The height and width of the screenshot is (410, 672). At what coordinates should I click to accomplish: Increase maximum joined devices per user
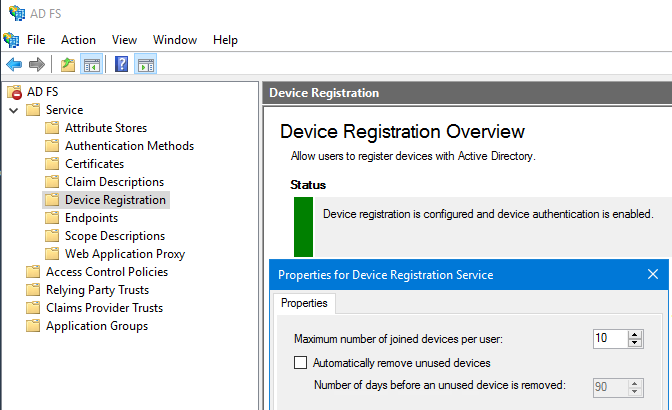pyautogui.click(x=635, y=334)
